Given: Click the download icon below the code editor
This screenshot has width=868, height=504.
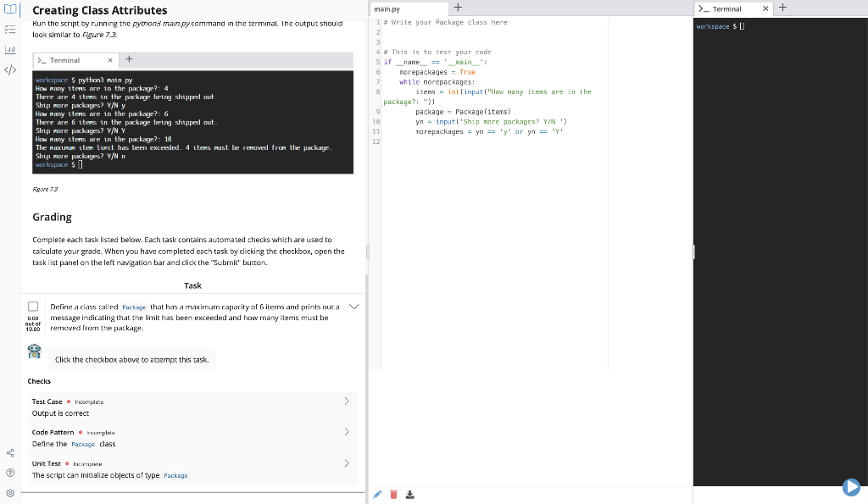Looking at the screenshot, I should click(x=410, y=494).
